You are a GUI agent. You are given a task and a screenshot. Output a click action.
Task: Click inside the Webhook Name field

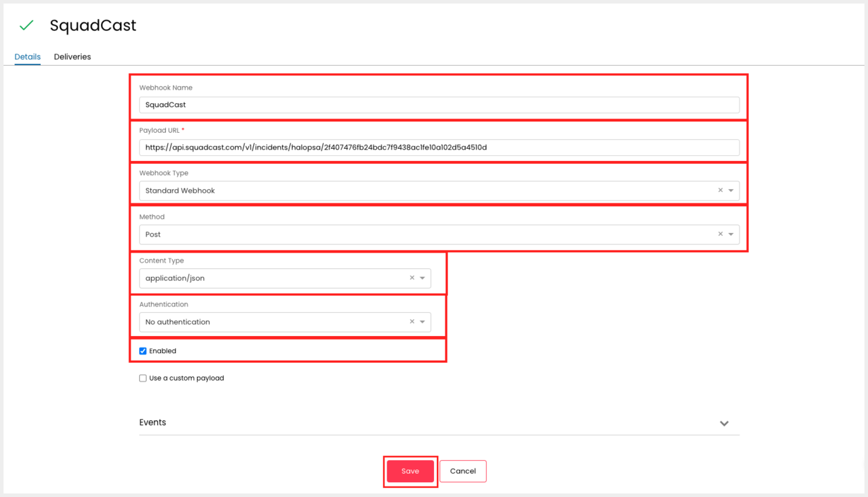tap(438, 104)
